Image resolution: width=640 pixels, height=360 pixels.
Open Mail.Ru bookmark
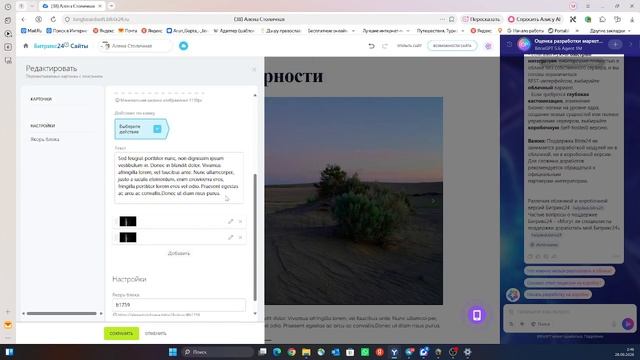click(x=31, y=31)
